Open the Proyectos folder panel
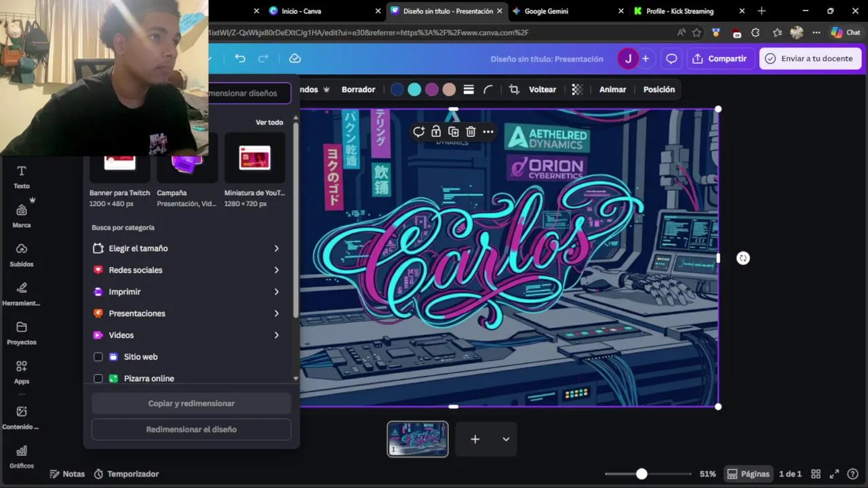The height and width of the screenshot is (488, 868). pos(22,333)
